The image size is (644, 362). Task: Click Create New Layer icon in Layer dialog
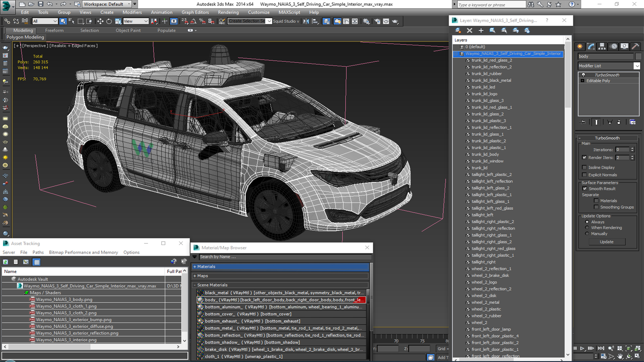(x=458, y=31)
